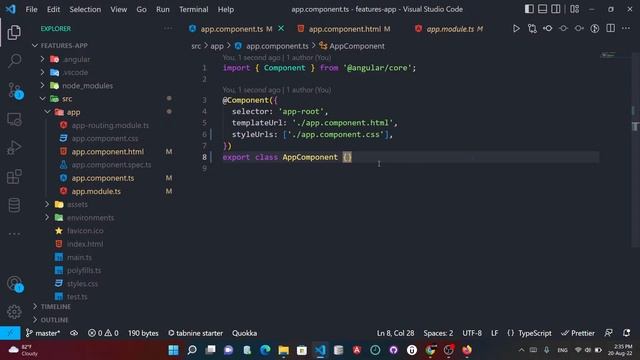Open changes compare icon in editor toolbar
The image size is (640, 360).
point(532,29)
